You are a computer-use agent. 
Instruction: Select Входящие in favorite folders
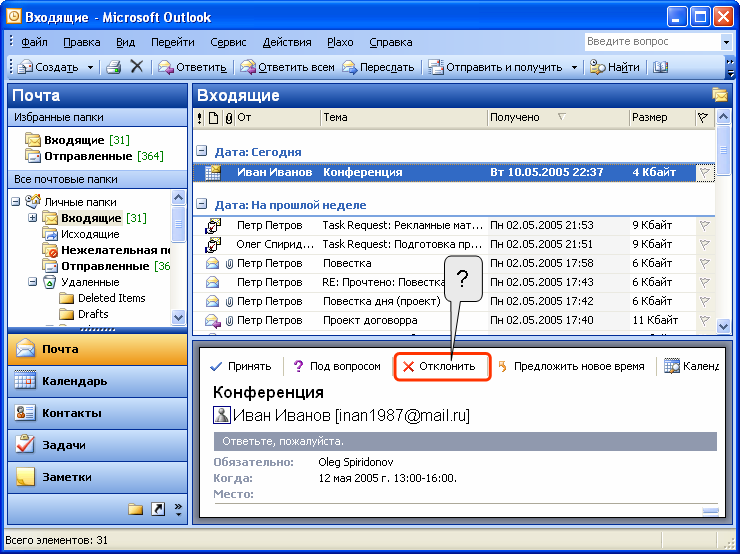[x=77, y=140]
